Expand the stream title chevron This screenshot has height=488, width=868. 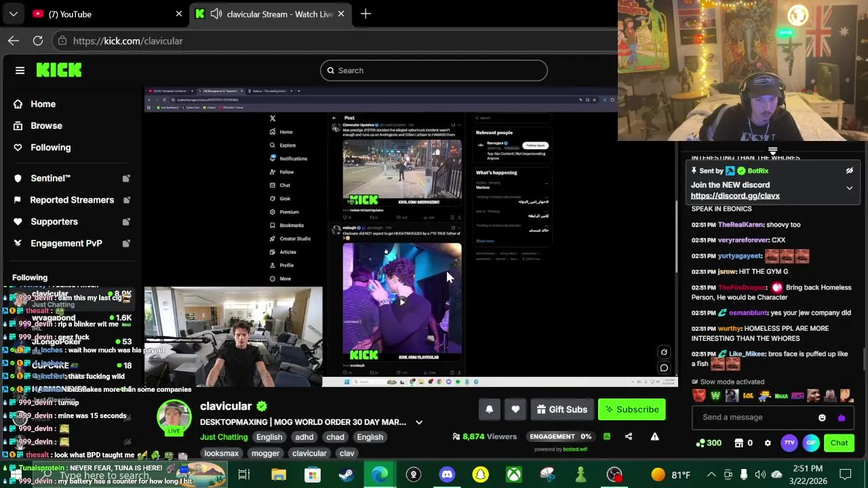[x=418, y=422]
